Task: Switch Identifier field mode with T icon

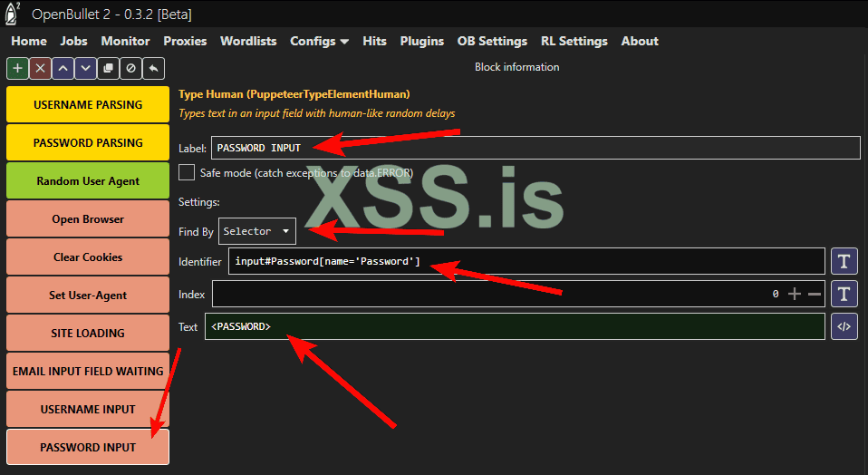Action: pos(844,261)
